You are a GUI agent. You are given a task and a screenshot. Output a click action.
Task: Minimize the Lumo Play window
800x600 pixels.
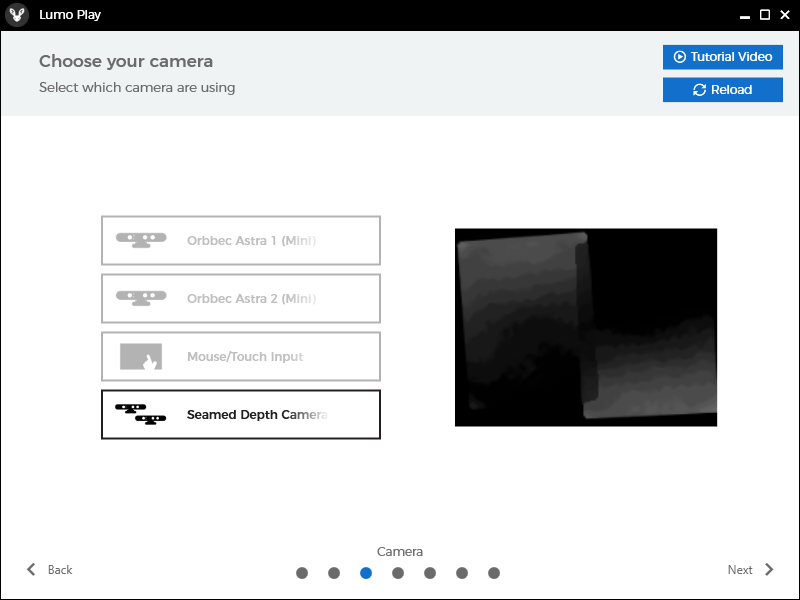pyautogui.click(x=745, y=15)
